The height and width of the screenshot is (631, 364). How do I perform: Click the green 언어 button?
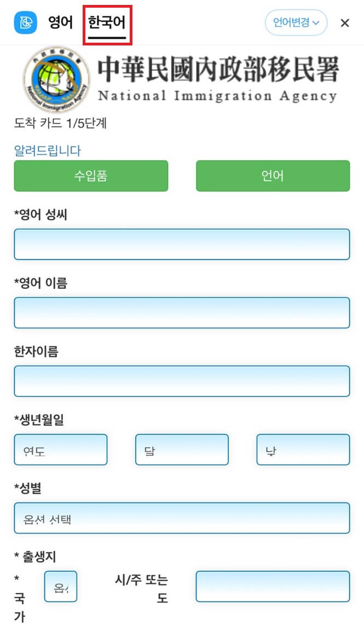272,176
